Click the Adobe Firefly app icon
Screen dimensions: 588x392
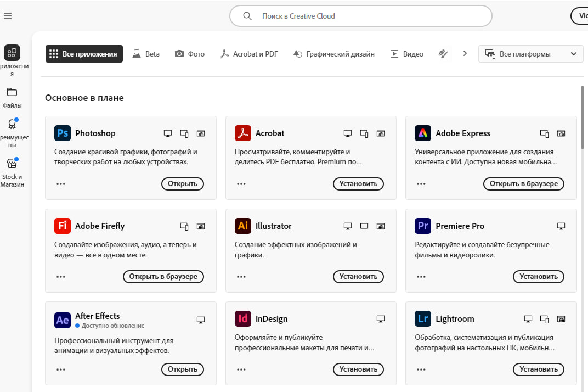[63, 226]
